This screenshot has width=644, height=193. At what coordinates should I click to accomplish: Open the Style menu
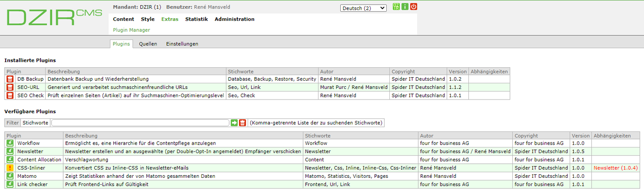pos(148,19)
